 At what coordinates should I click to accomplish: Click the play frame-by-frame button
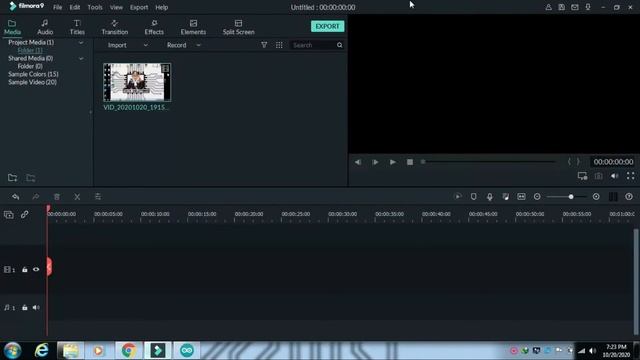pos(375,162)
